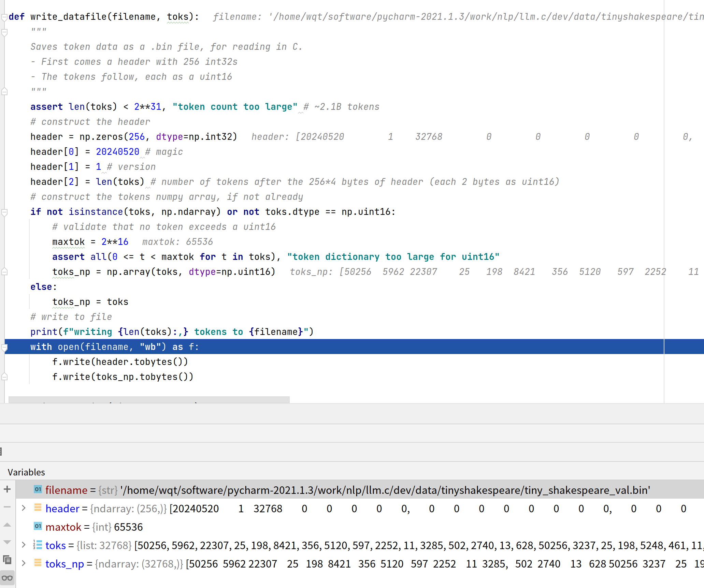Click the list icon beside toks variable
The width and height of the screenshot is (704, 588).
click(x=38, y=545)
